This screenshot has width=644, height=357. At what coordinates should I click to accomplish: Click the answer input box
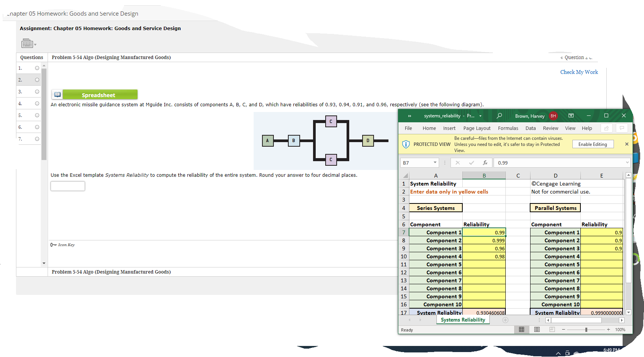(68, 186)
